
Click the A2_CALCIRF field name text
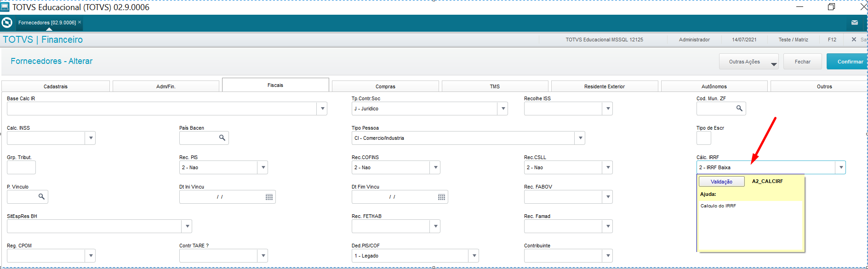767,181
